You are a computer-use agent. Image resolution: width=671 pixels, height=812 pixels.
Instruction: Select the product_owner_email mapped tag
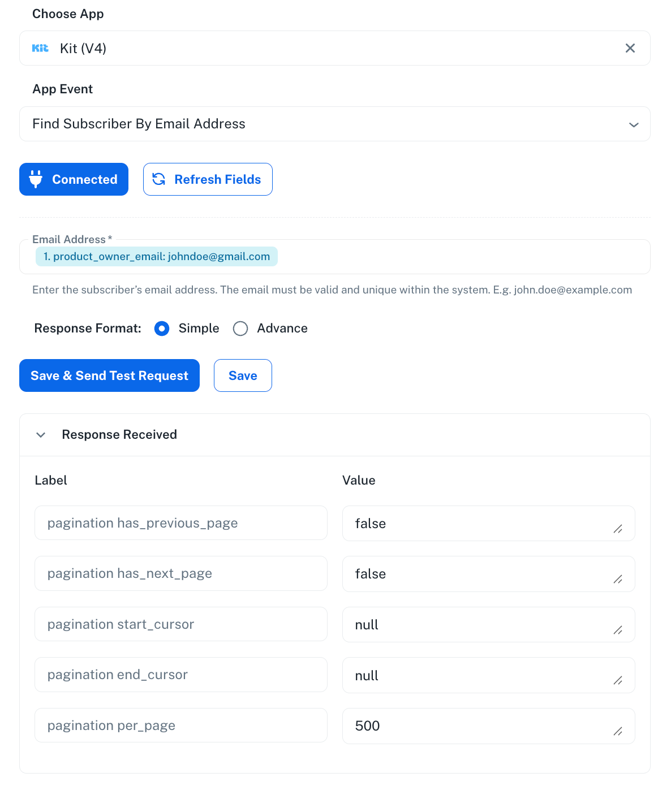click(157, 256)
